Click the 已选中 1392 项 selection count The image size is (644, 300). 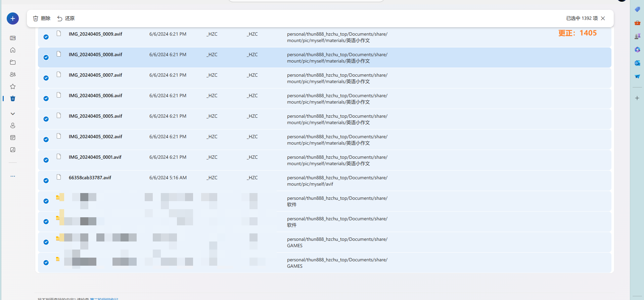click(x=582, y=18)
